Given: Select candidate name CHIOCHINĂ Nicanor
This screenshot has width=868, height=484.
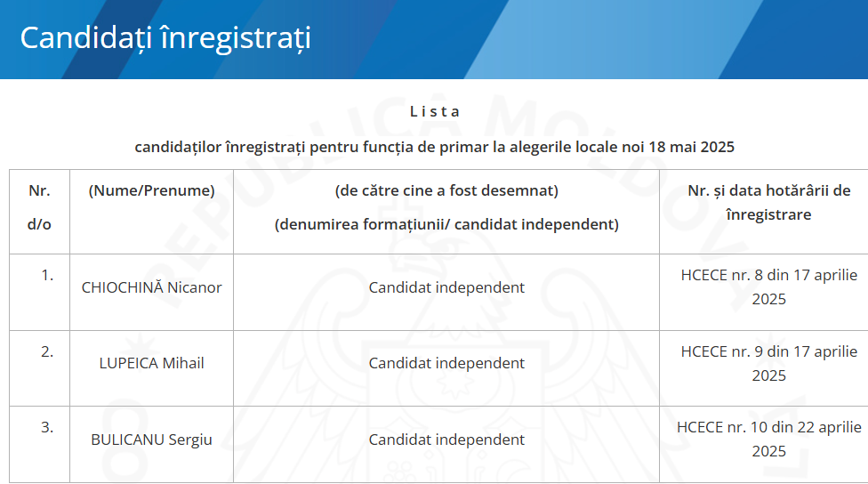Looking at the screenshot, I should tap(152, 287).
